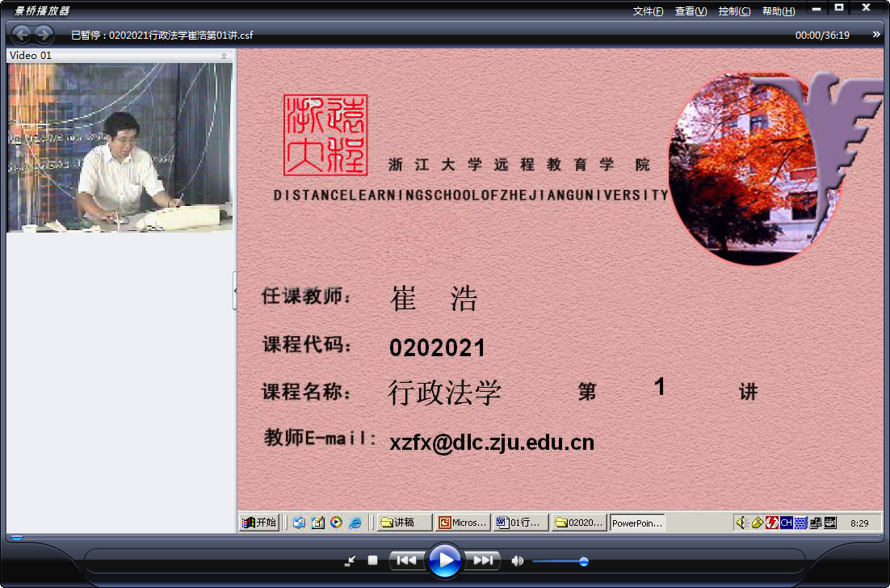890x588 pixels.
Task: Open the 文件(F) menu
Action: [x=648, y=10]
